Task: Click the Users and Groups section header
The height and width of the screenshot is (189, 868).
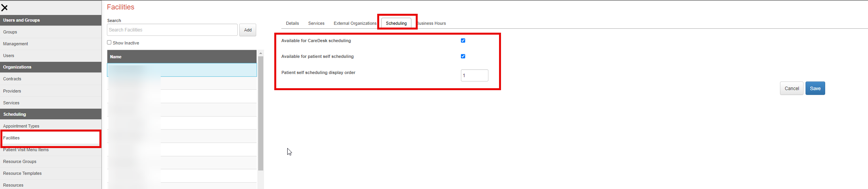Action: pos(51,20)
